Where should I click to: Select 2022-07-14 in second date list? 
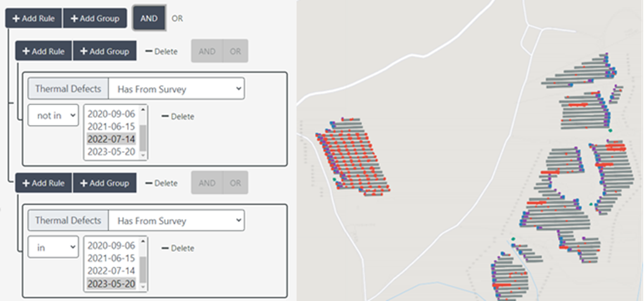[111, 271]
